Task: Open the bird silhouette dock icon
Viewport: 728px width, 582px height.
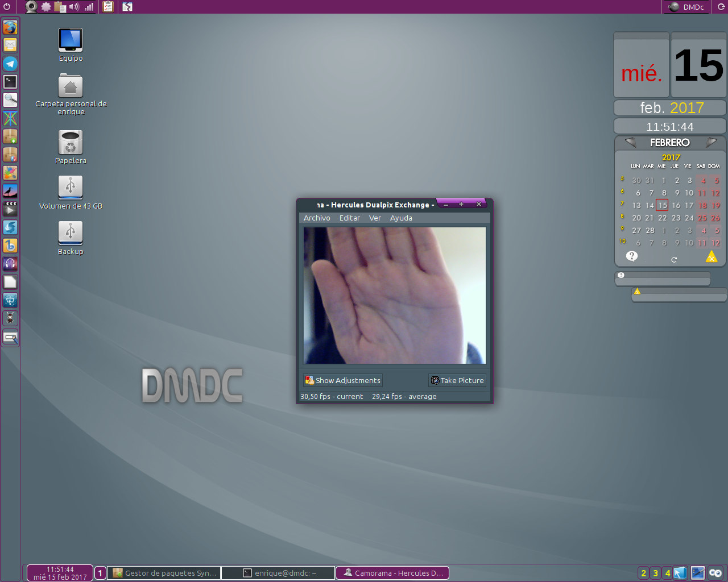Action: tap(10, 190)
